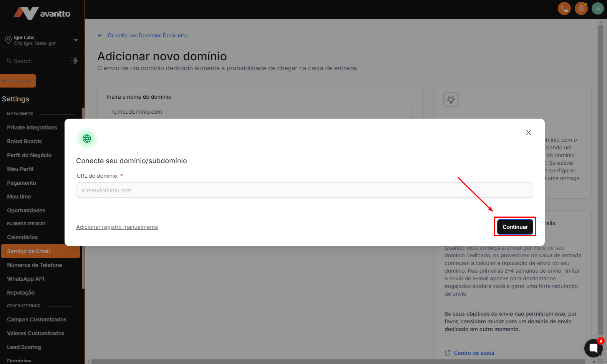The width and height of the screenshot is (607, 364).
Task: Open the notifications bell icon
Action: click(x=581, y=8)
